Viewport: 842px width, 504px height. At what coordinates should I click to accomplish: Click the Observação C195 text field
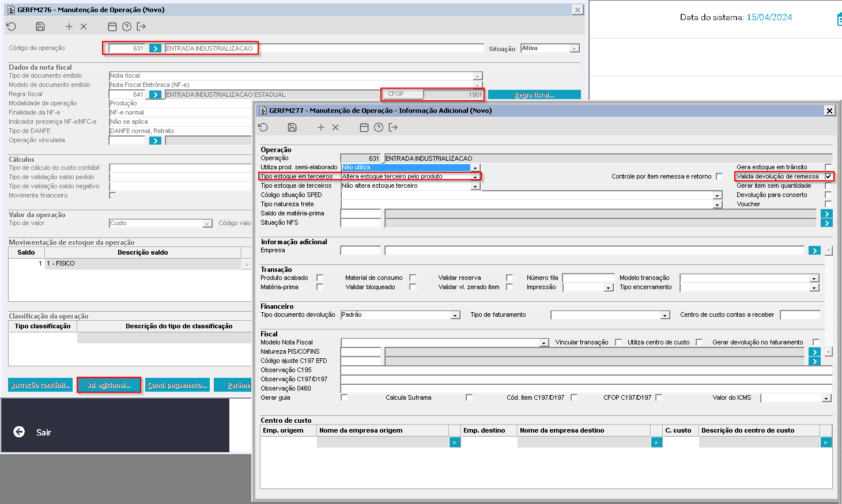click(587, 370)
